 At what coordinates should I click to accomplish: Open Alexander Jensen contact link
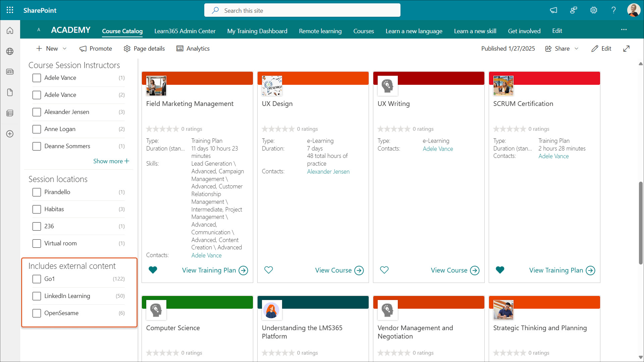pos(328,172)
